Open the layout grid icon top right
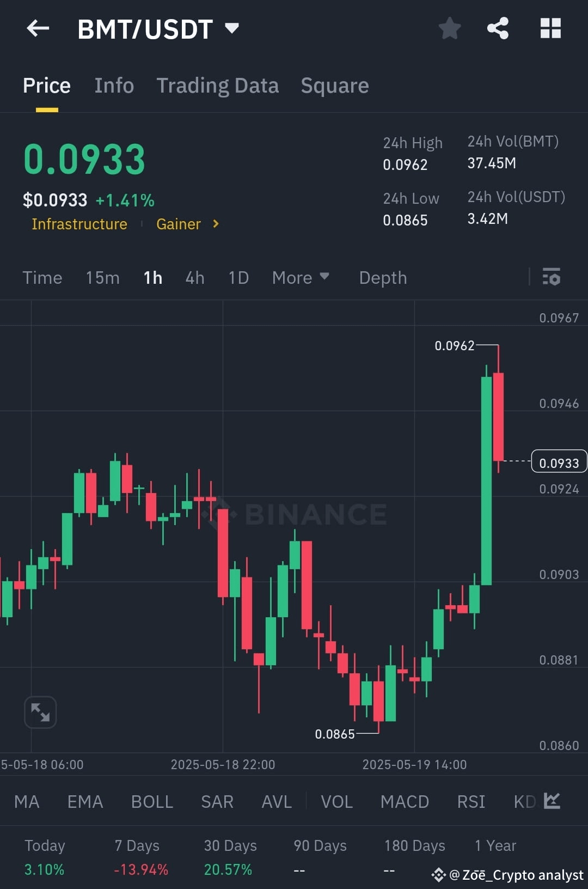 550,28
